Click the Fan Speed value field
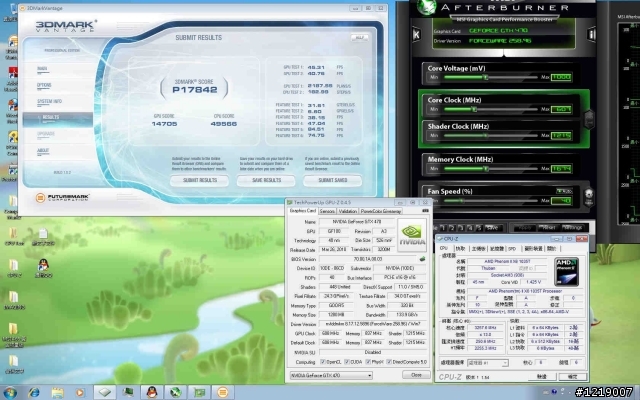Viewport: 640px width, 400px height. 561,200
